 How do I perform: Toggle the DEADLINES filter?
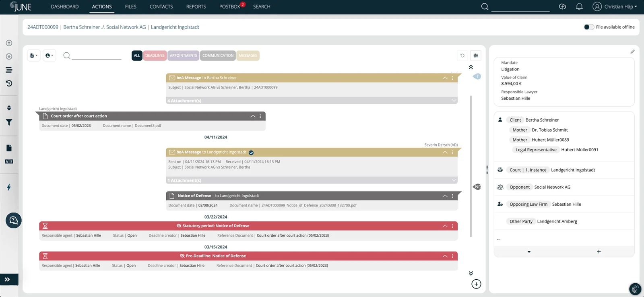click(155, 56)
